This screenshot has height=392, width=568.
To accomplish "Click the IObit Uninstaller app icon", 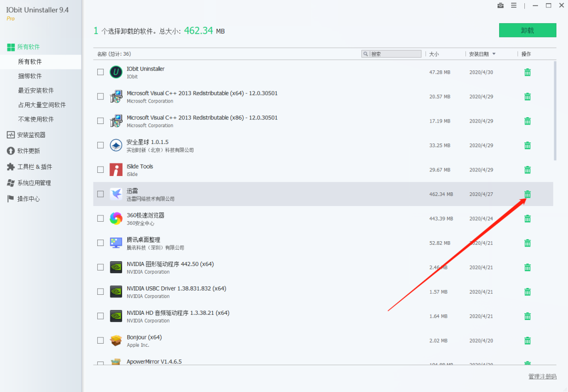I will pos(116,72).
